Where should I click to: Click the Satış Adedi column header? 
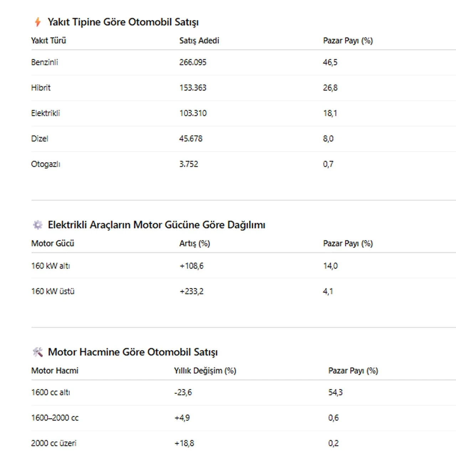point(199,41)
